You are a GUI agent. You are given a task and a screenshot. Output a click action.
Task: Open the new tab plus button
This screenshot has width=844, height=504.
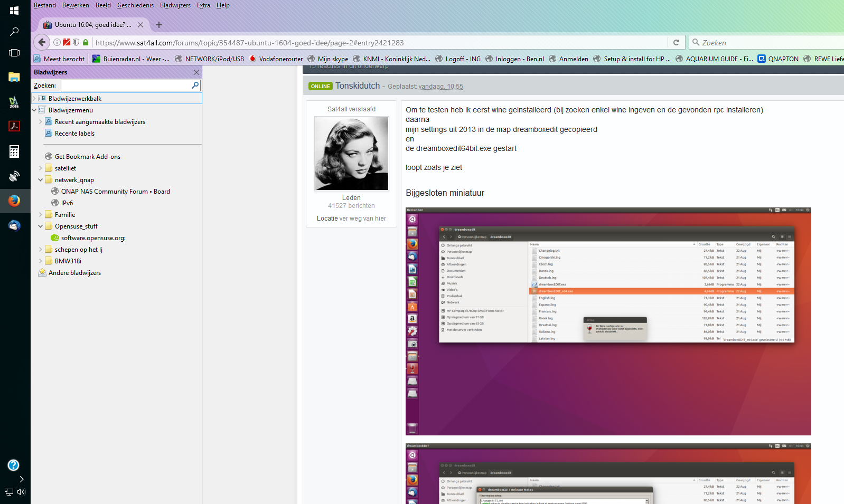click(158, 25)
